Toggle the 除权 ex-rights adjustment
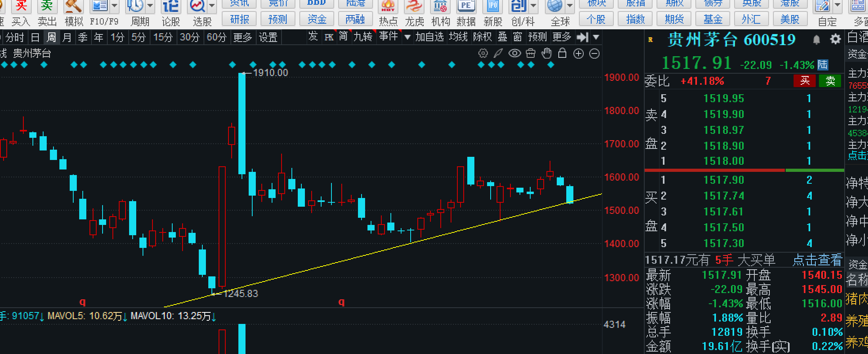 tap(483, 37)
